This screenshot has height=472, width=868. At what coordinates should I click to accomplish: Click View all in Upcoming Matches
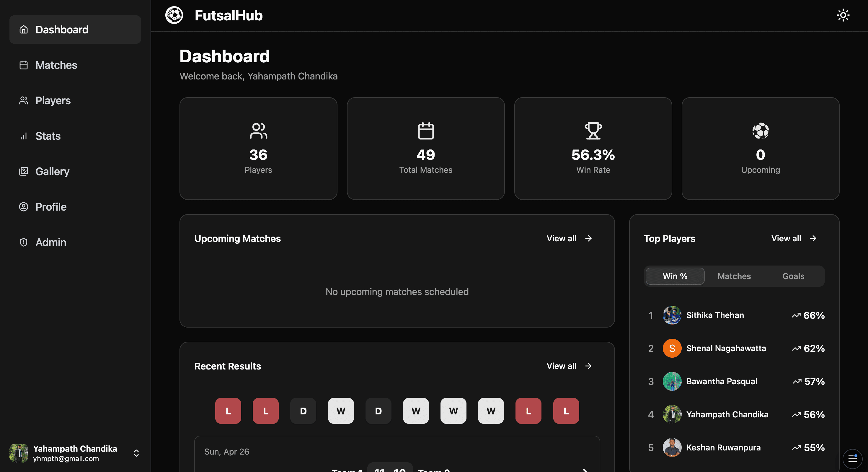click(x=561, y=238)
